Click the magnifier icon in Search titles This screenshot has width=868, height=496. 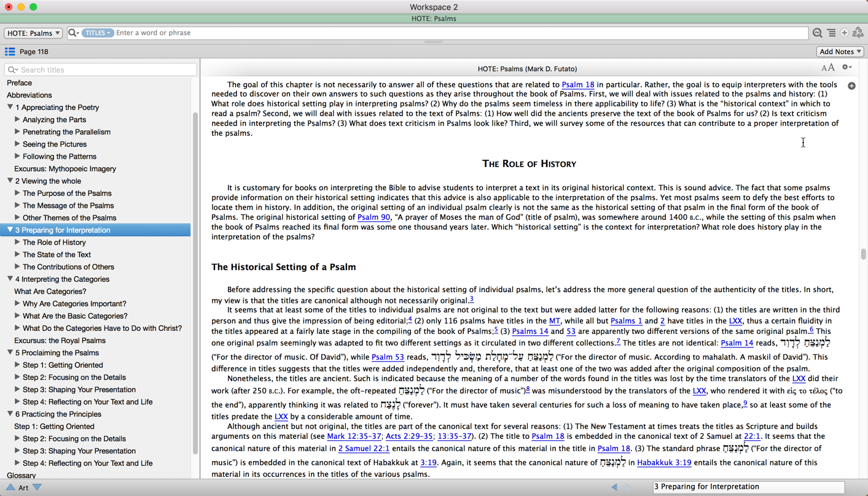(x=12, y=70)
